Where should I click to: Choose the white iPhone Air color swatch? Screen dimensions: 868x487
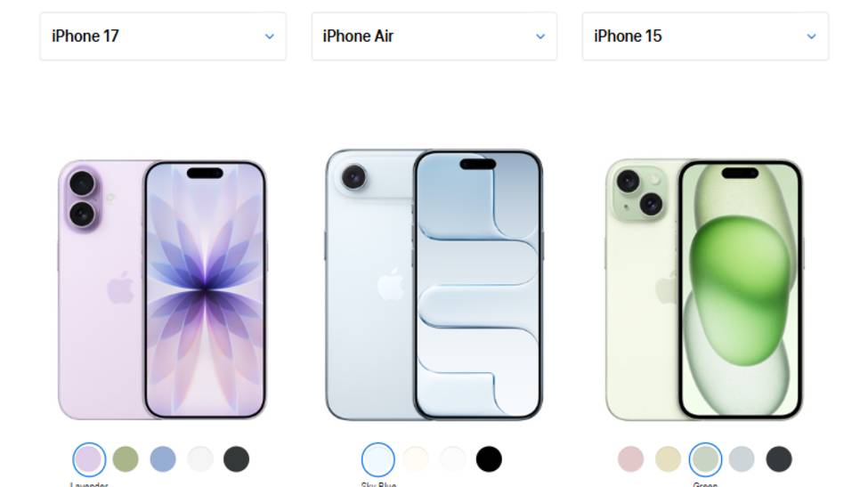[x=452, y=459]
